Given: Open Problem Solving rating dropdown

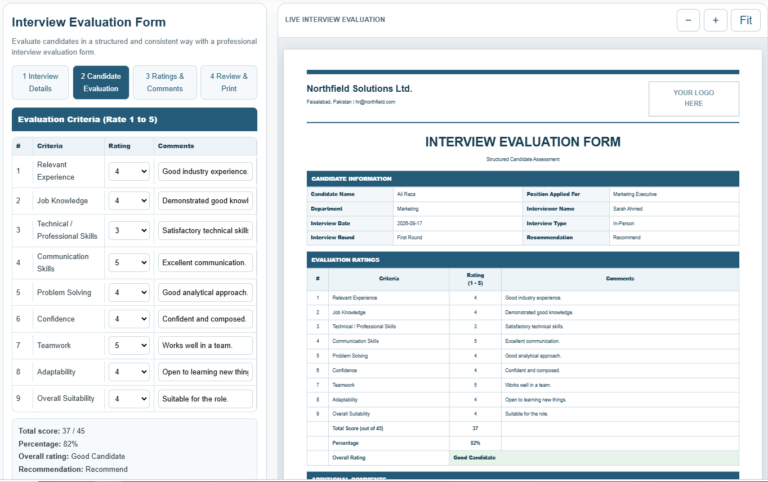Looking at the screenshot, I should [129, 292].
